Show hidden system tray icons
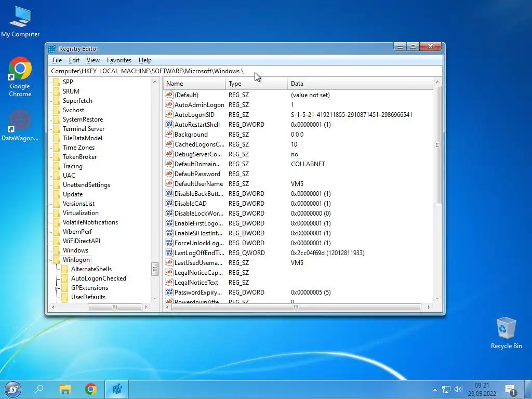Screen dimensions: 532x399 435,390
